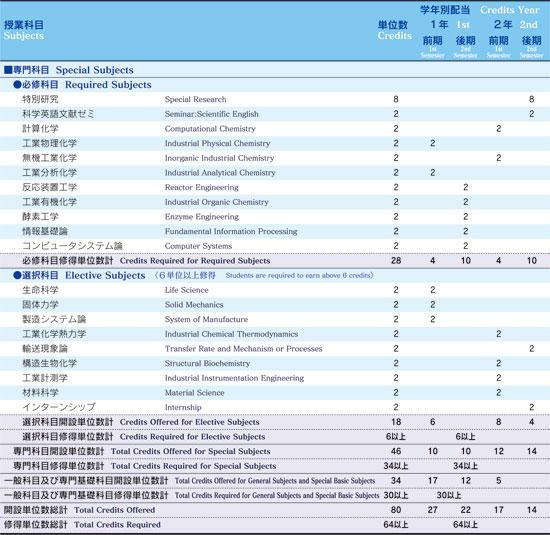Click Japanese name '固体力学'
Image resolution: width=550 pixels, height=535 pixels.
tap(40, 305)
